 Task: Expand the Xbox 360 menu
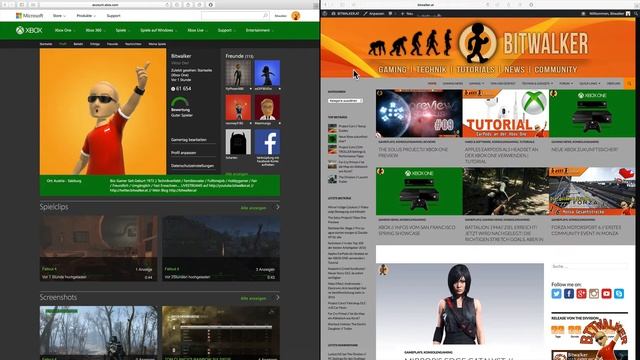(95, 30)
